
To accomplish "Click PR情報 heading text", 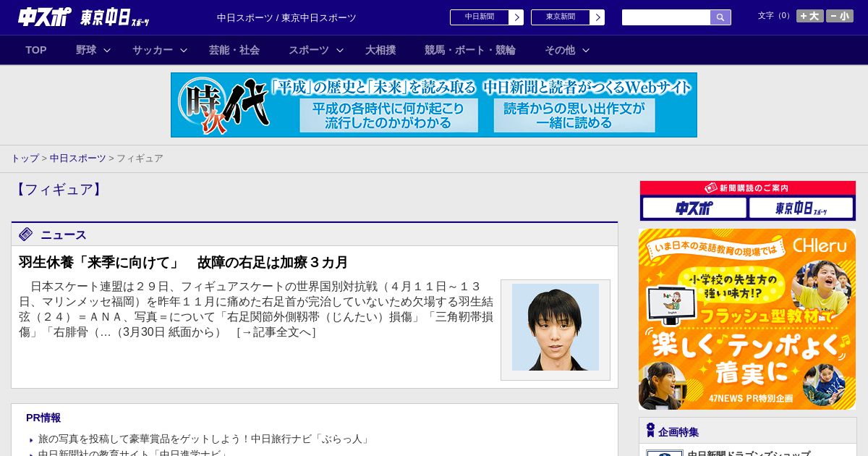I will (x=43, y=418).
